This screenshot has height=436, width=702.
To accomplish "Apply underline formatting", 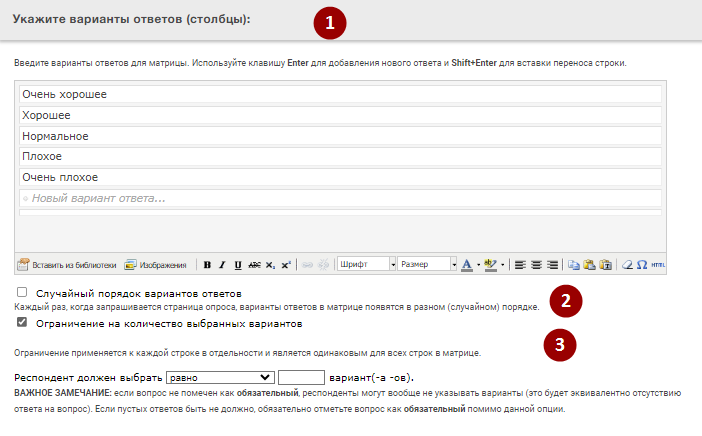I will point(238,265).
